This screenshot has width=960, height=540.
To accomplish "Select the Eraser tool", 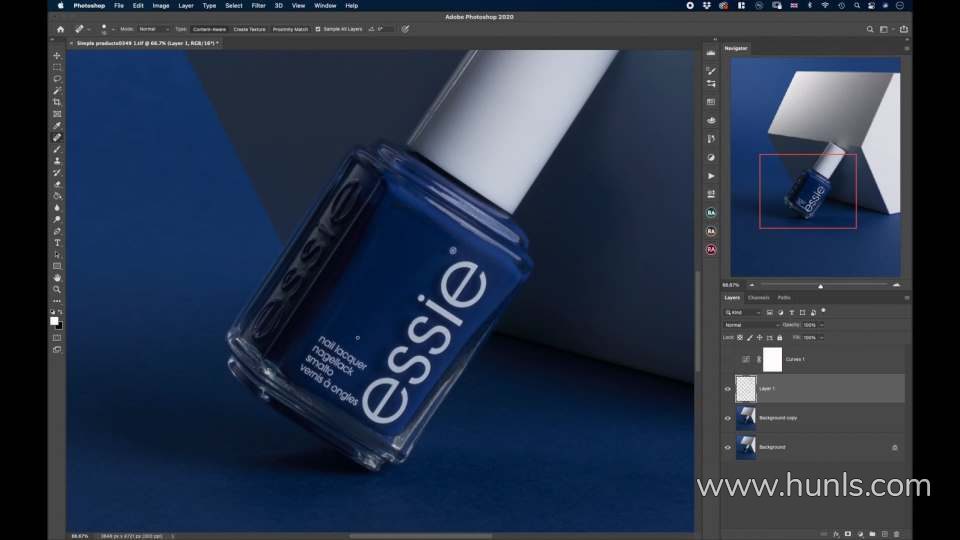I will click(57, 184).
